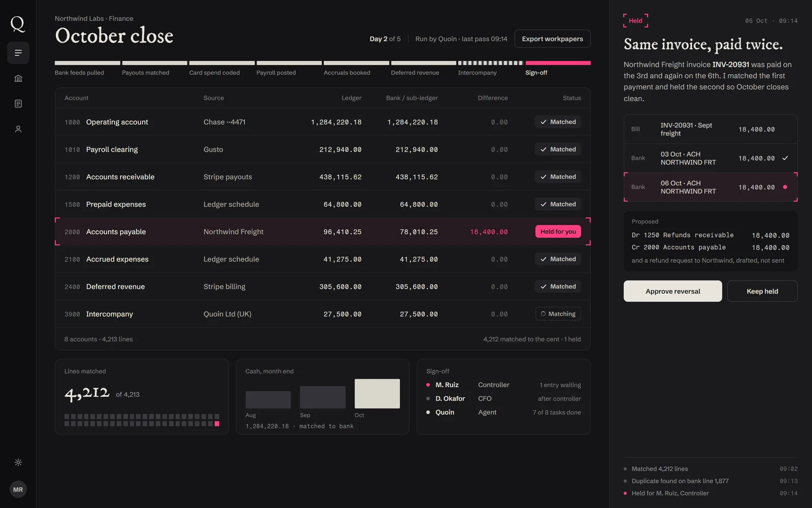The image size is (812, 508).
Task: Click the lines matched progress grid
Action: point(142,420)
